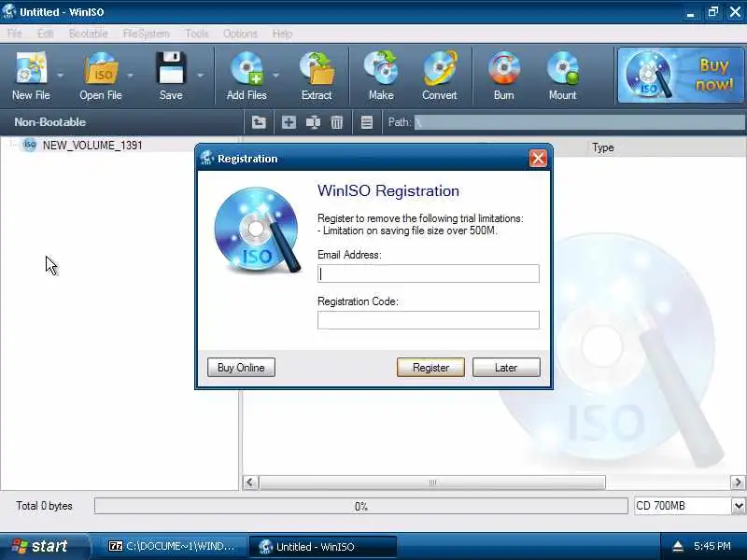Click the horizontal scrollbar thumb

tap(432, 483)
